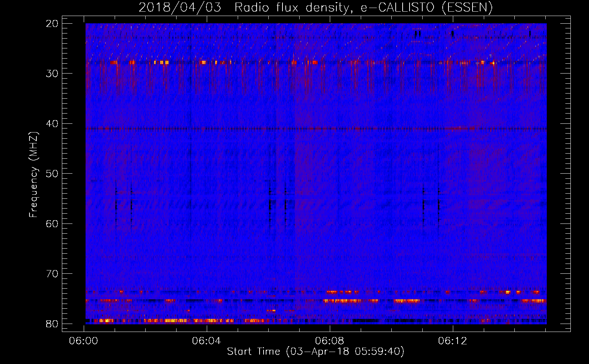The width and height of the screenshot is (589, 364).
Task: Click the 70 MHz frequency tick label
Action: pos(52,274)
